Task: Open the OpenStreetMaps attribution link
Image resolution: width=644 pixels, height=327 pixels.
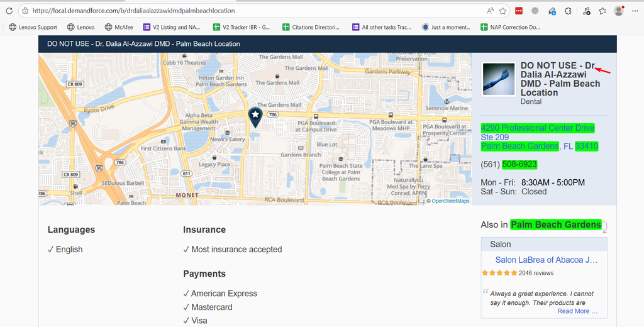Action: click(450, 201)
